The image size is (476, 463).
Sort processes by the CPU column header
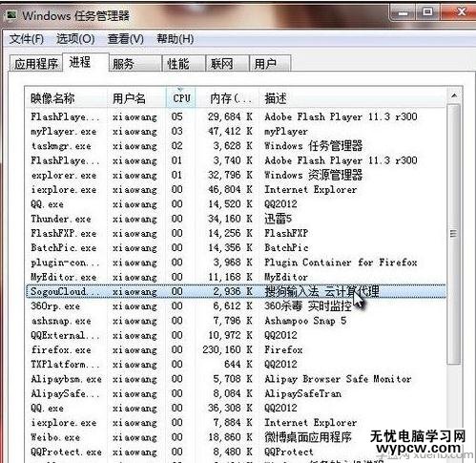click(181, 98)
